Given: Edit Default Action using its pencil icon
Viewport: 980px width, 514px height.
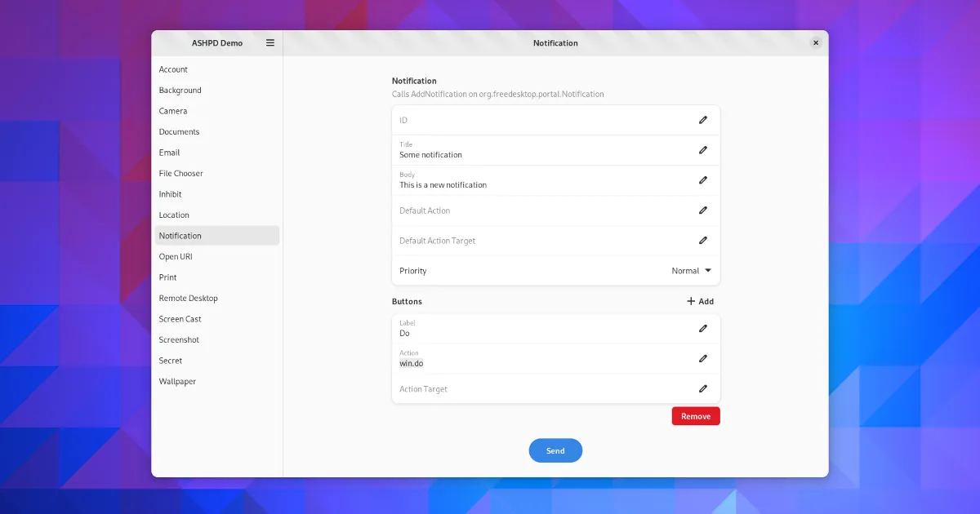Looking at the screenshot, I should point(702,210).
